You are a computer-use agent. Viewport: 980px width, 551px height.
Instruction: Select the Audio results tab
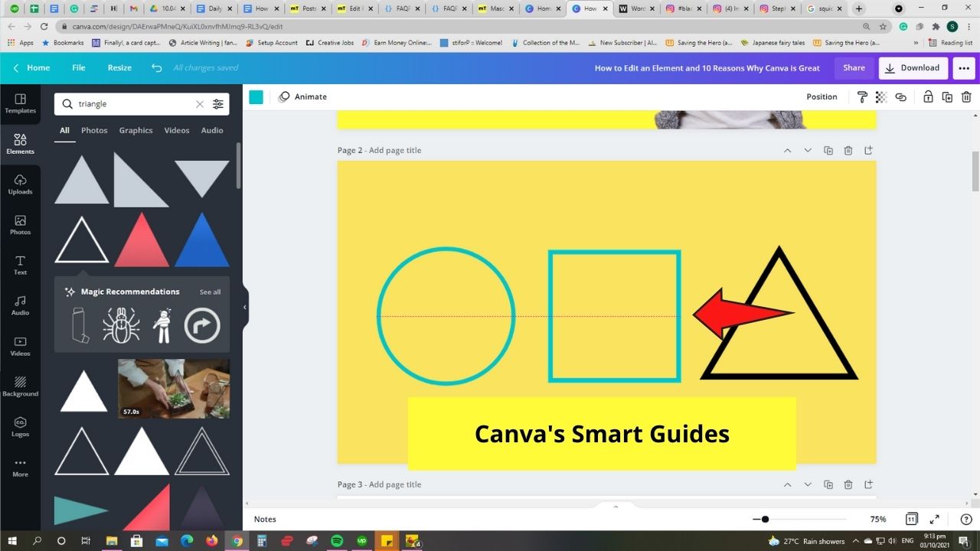pyautogui.click(x=212, y=130)
